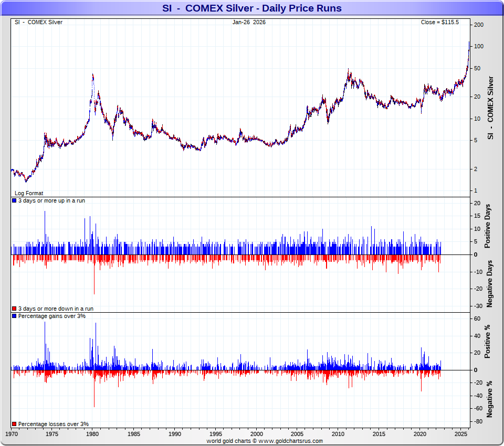Click the 2025 year label on x-axis
504x446 pixels.
[x=461, y=434]
